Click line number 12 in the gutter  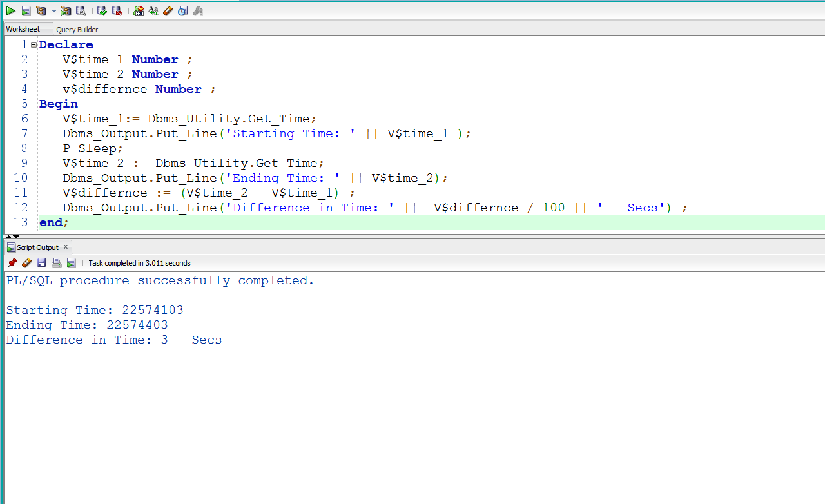click(x=21, y=208)
